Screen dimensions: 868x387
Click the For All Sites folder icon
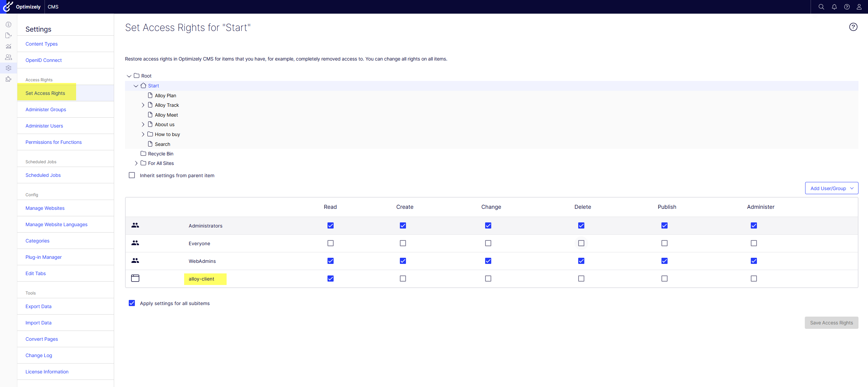pos(143,163)
